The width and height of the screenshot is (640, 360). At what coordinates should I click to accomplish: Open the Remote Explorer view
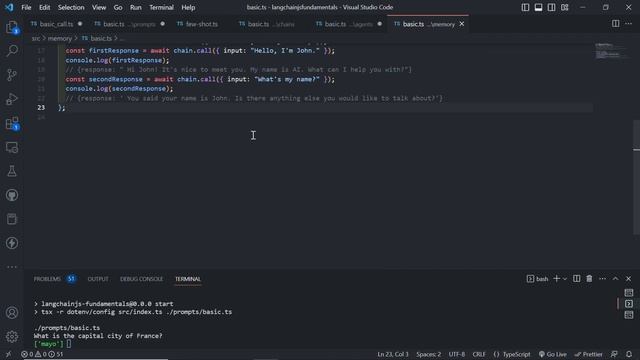12,147
